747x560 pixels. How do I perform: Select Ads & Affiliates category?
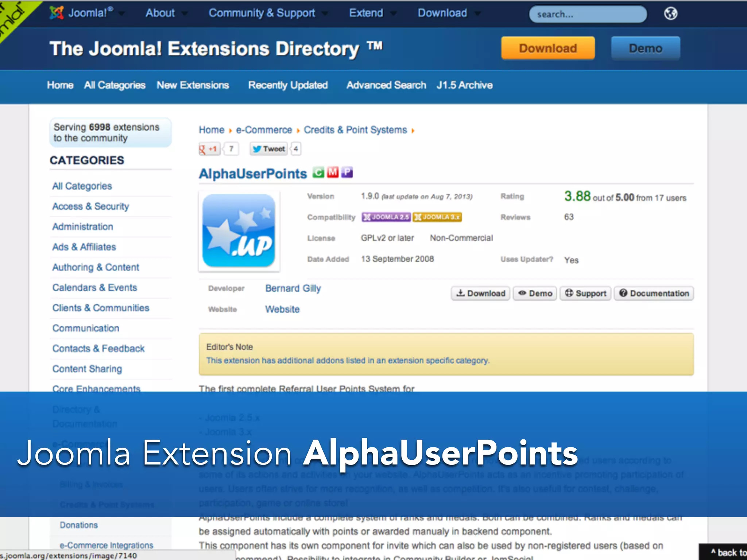click(x=84, y=247)
